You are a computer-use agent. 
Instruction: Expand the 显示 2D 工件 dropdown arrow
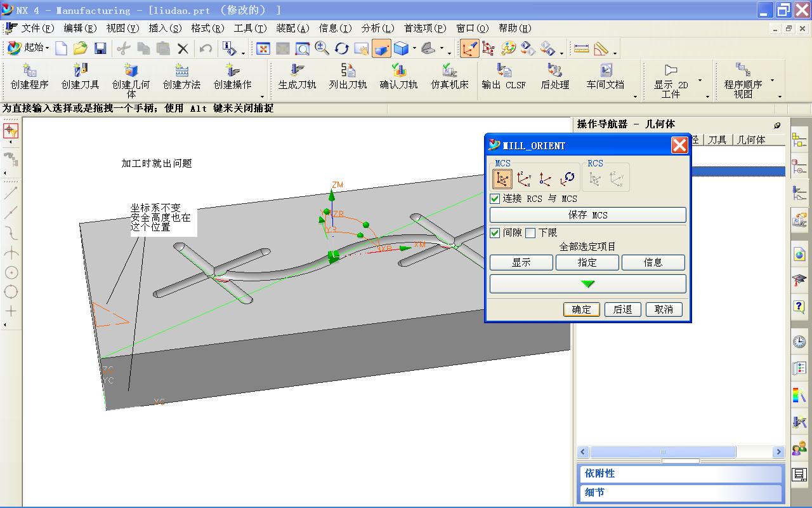(700, 81)
